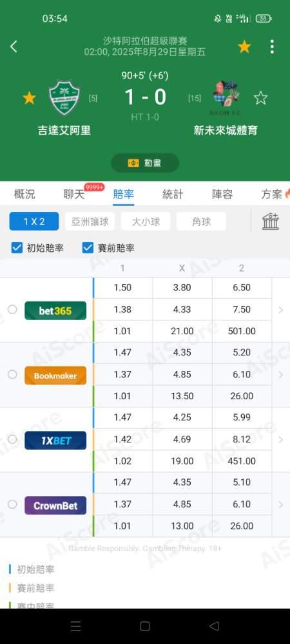290x644 pixels.
Task: Expand the Bookmaker odds row chevron
Action: (281, 375)
